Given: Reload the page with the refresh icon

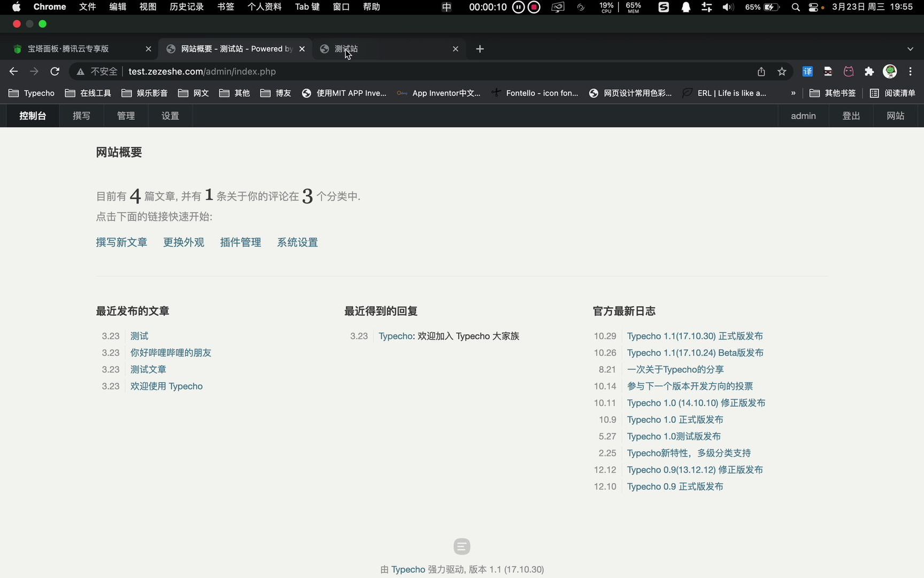Looking at the screenshot, I should pos(55,71).
